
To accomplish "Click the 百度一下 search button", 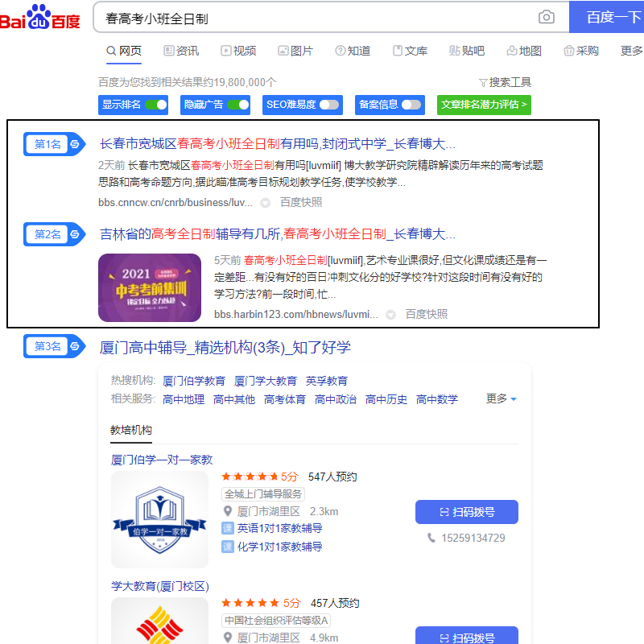I will [x=607, y=17].
